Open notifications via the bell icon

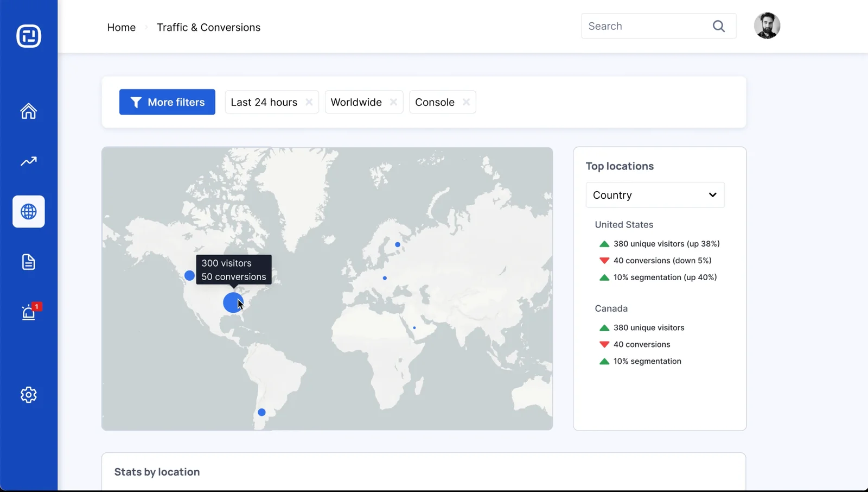coord(28,312)
